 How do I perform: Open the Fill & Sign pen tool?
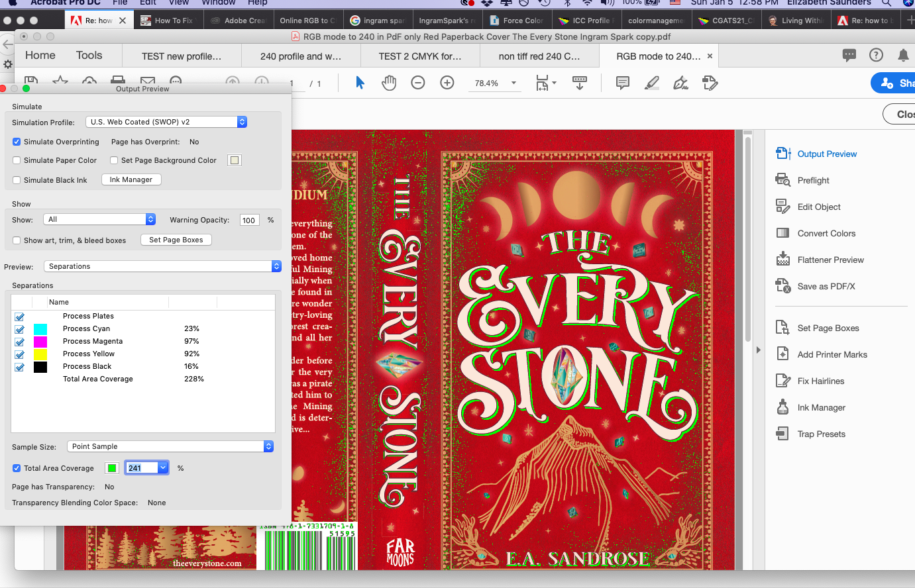point(680,83)
